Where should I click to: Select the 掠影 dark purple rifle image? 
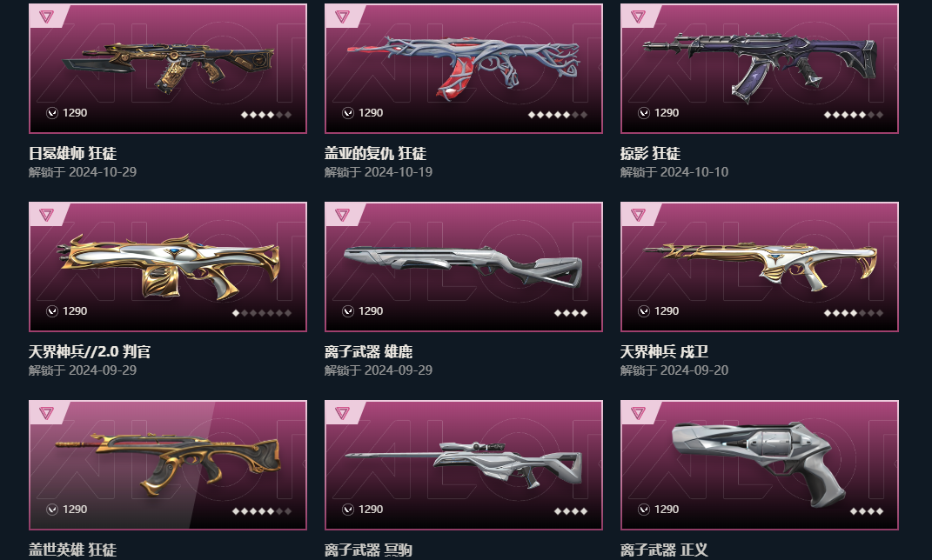coord(760,66)
